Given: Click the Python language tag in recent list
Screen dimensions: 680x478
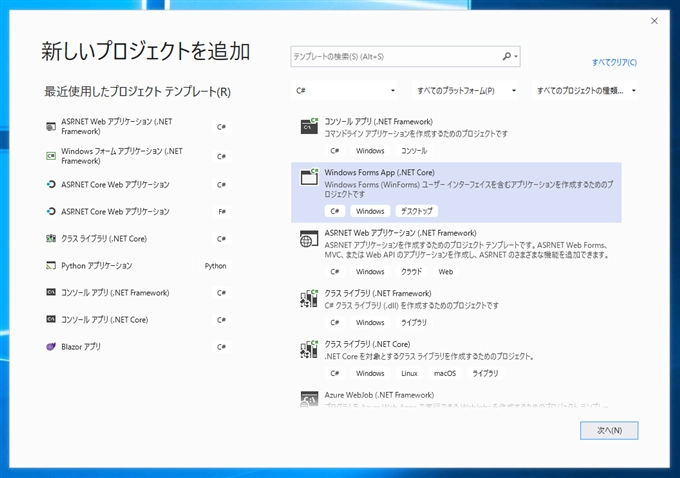Looking at the screenshot, I should [216, 266].
